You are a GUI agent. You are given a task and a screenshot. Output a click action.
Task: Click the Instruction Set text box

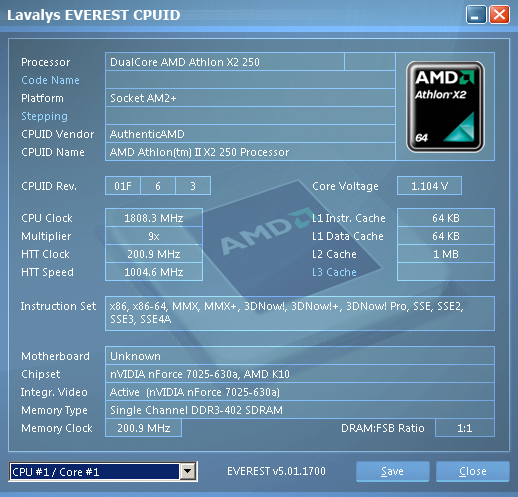pos(300,313)
